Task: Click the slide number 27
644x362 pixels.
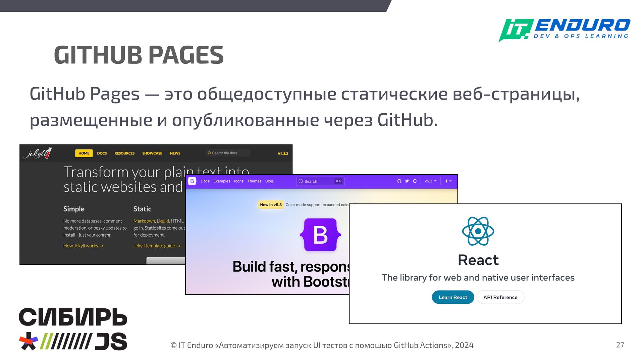Action: point(620,345)
